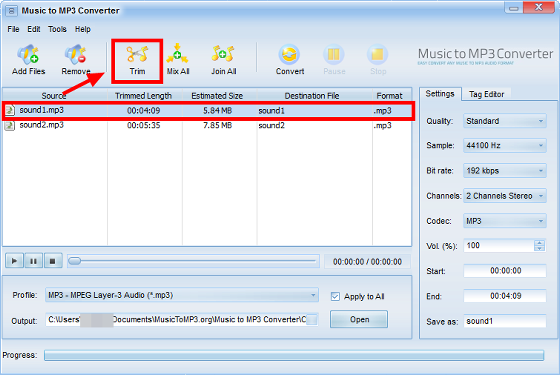Increase volume with the up stepper arrow
This screenshot has height=375, width=560.
click(x=540, y=242)
